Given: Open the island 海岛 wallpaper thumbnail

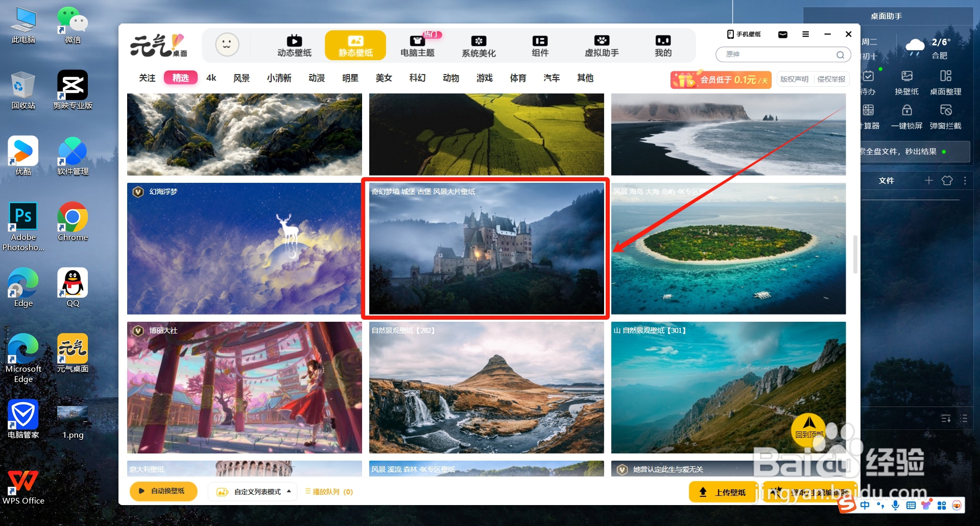Looking at the screenshot, I should click(x=728, y=249).
